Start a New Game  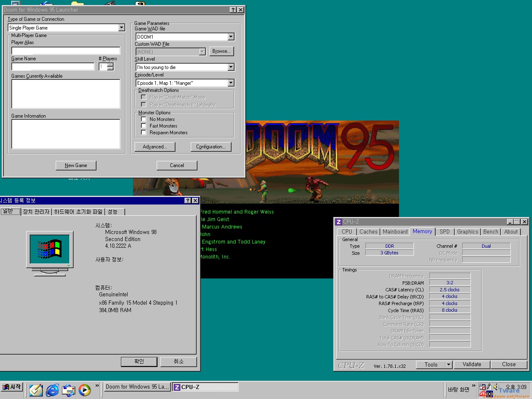pyautogui.click(x=76, y=165)
